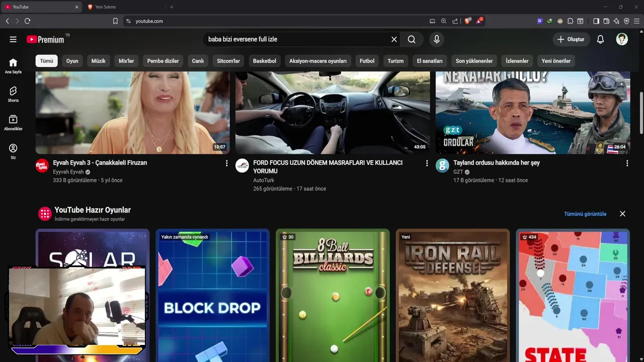
Task: Open the Block Drop game card
Action: pos(212,296)
